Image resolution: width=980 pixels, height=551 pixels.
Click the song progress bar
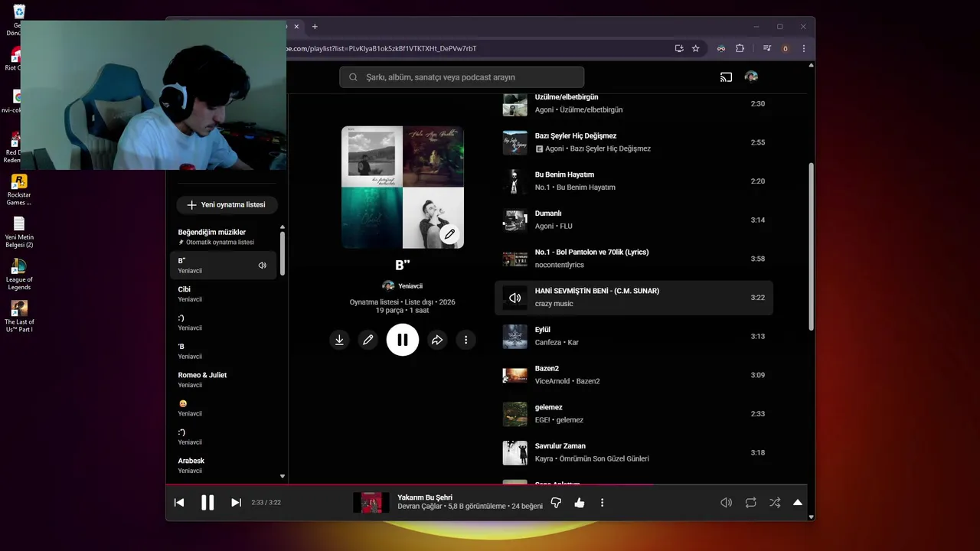(x=486, y=484)
